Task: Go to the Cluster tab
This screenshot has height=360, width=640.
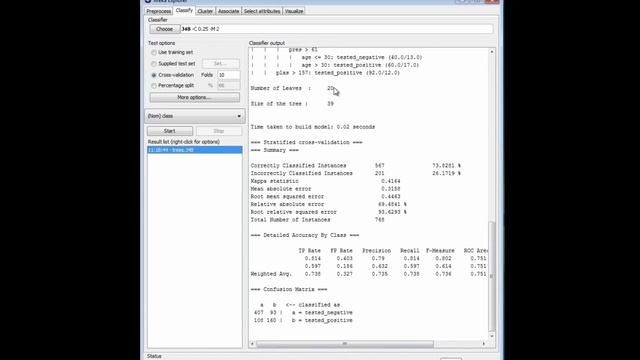Action: coord(205,11)
